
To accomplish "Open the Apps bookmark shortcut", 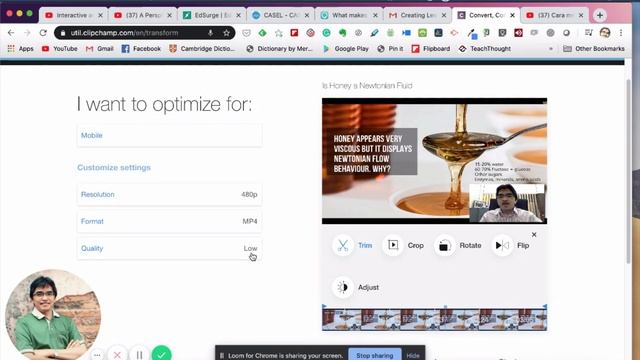I will coord(20,49).
